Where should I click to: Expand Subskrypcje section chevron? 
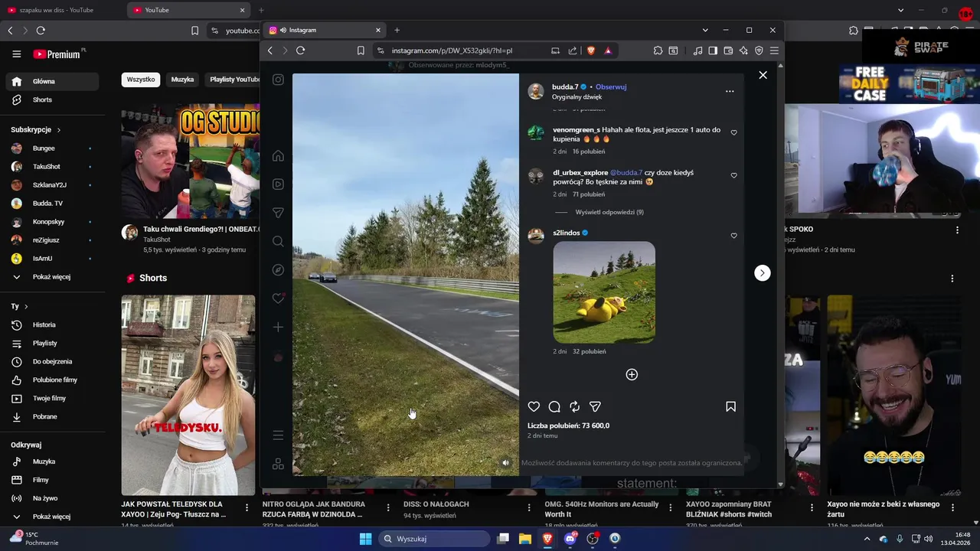click(58, 130)
